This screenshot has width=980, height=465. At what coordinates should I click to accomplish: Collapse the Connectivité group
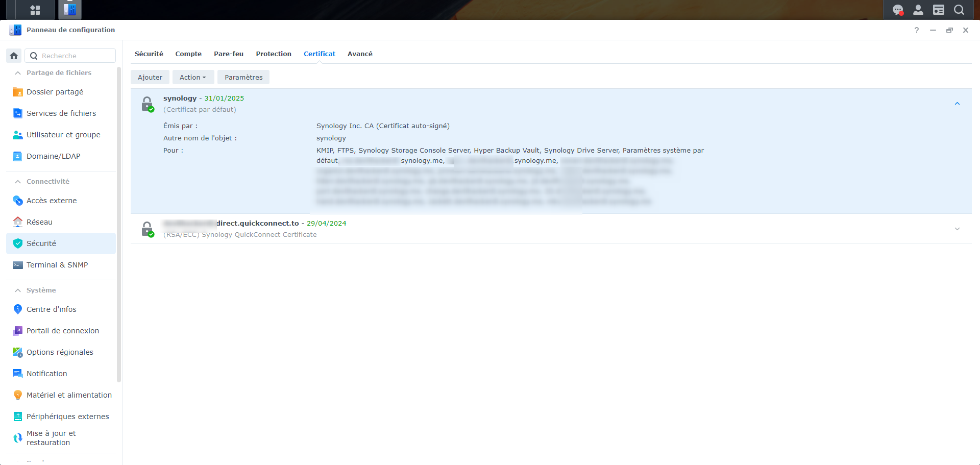(18, 182)
